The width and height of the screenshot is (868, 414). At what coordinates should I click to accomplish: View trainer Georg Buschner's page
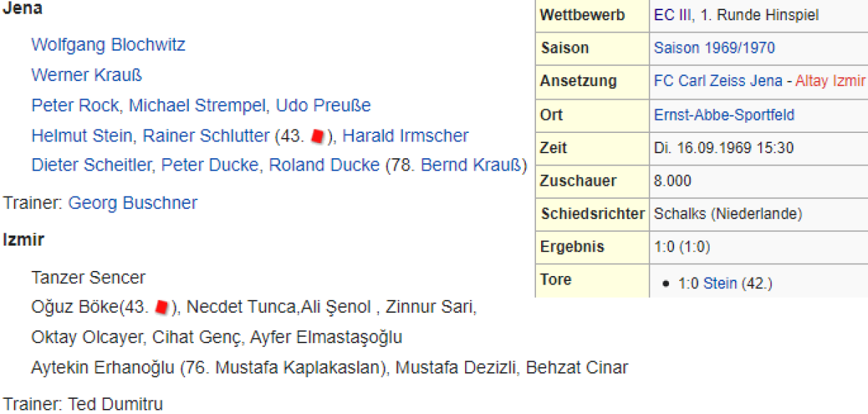tap(132, 203)
